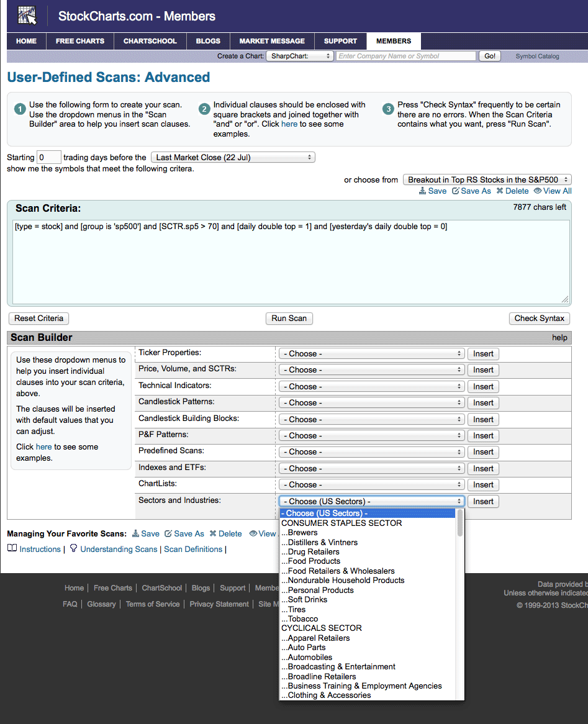This screenshot has width=588, height=724.
Task: Click Insert for Ticker Properties
Action: [x=483, y=354]
